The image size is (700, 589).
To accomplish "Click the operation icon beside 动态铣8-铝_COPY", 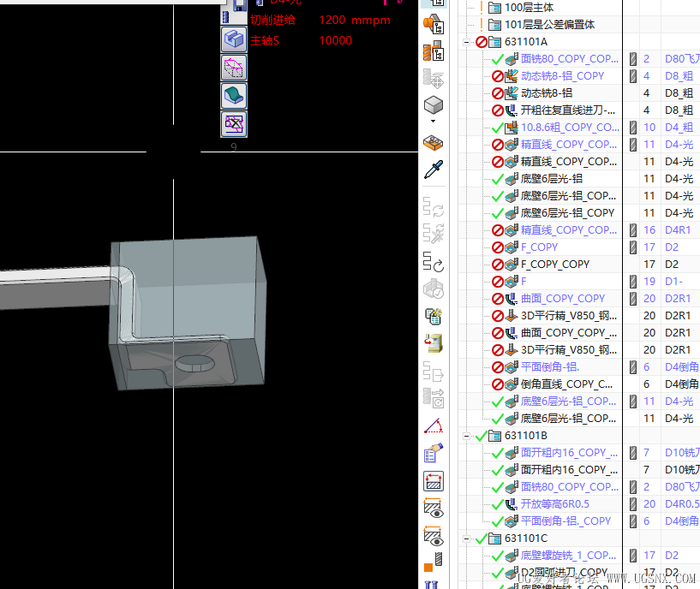I will [x=512, y=76].
